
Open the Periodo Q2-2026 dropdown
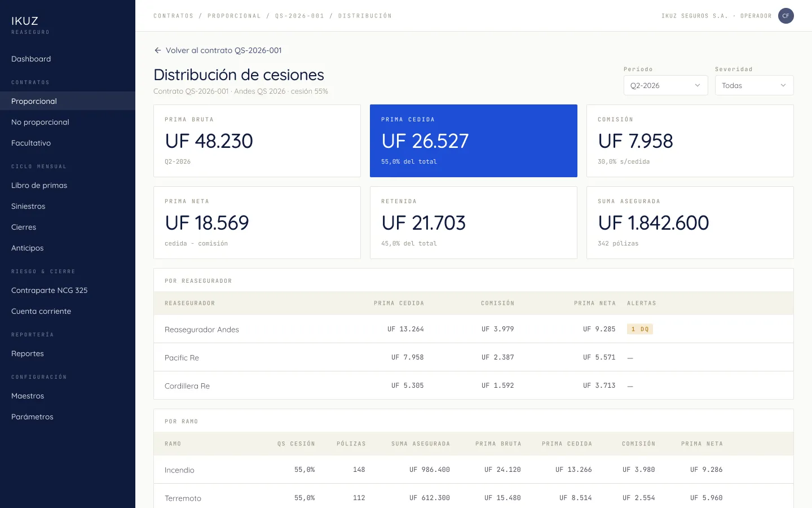point(665,85)
